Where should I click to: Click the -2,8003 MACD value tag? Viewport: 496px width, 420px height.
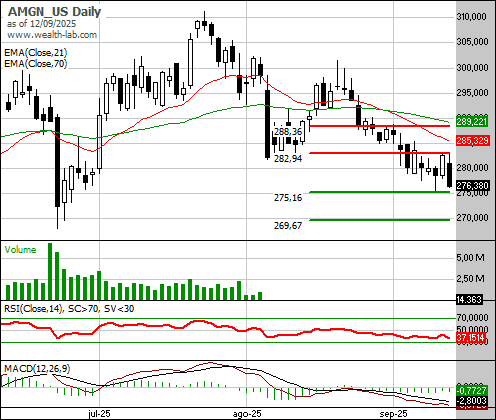tap(472, 400)
